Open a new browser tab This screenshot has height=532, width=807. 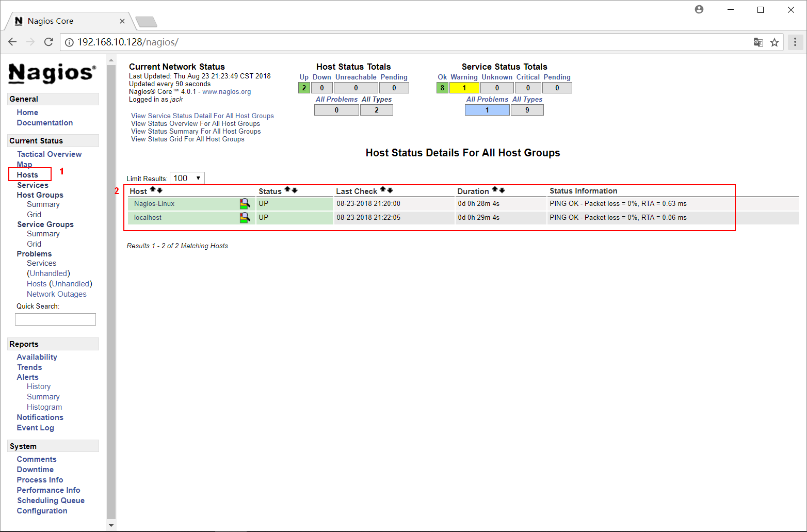point(146,22)
